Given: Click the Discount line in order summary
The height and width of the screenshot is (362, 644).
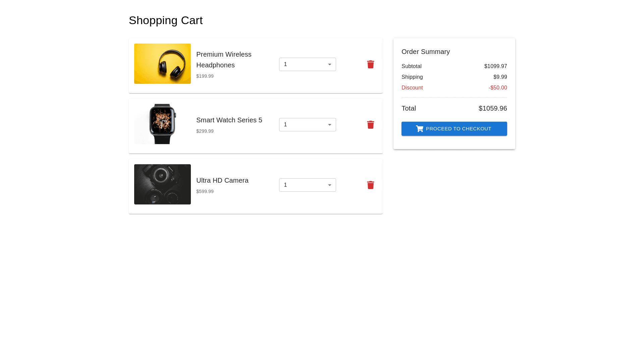Looking at the screenshot, I should [x=412, y=88].
